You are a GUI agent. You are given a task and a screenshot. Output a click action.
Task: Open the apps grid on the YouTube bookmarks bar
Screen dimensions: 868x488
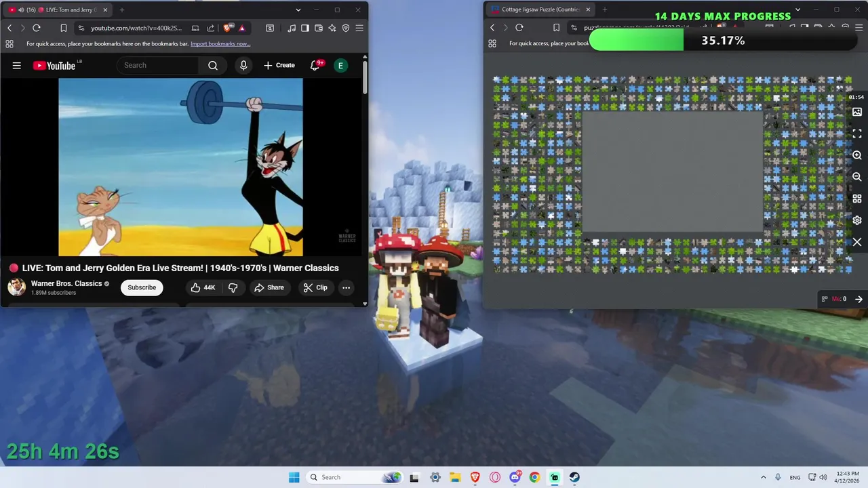9,43
